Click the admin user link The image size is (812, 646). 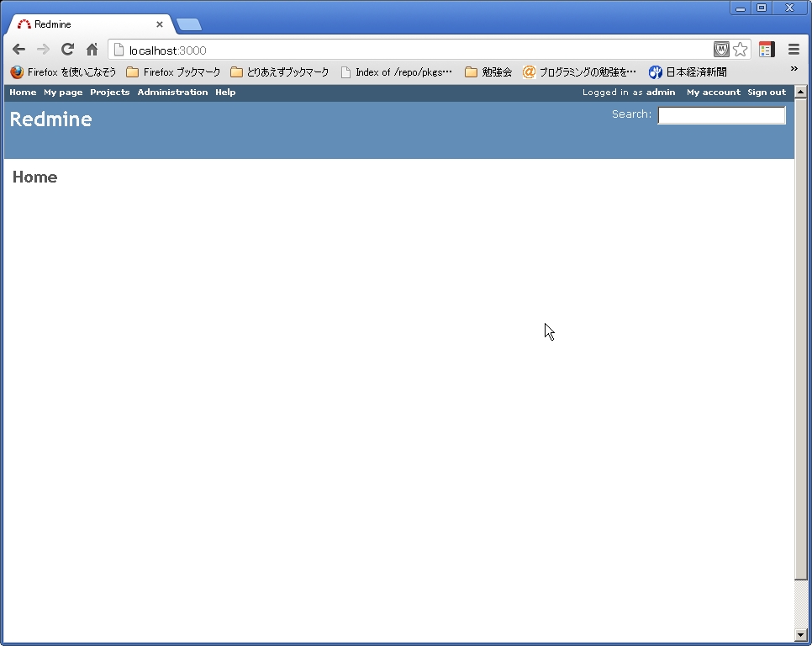coord(660,93)
